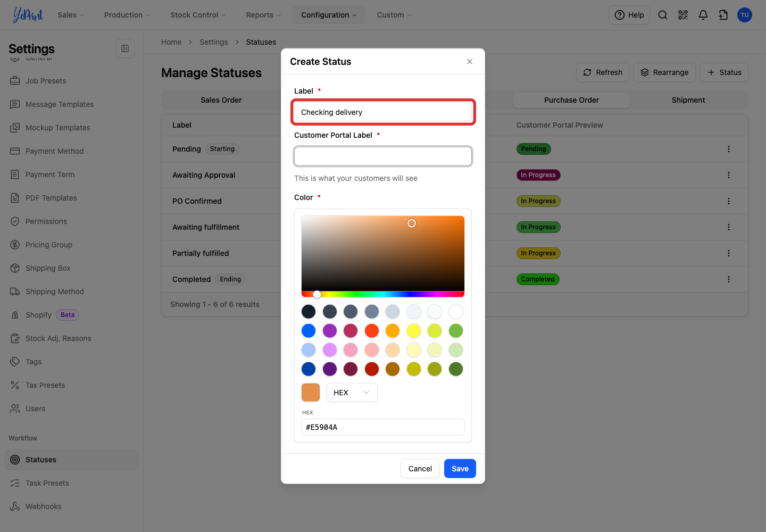Cancel the Create Status dialog
This screenshot has width=766, height=532.
pos(420,469)
